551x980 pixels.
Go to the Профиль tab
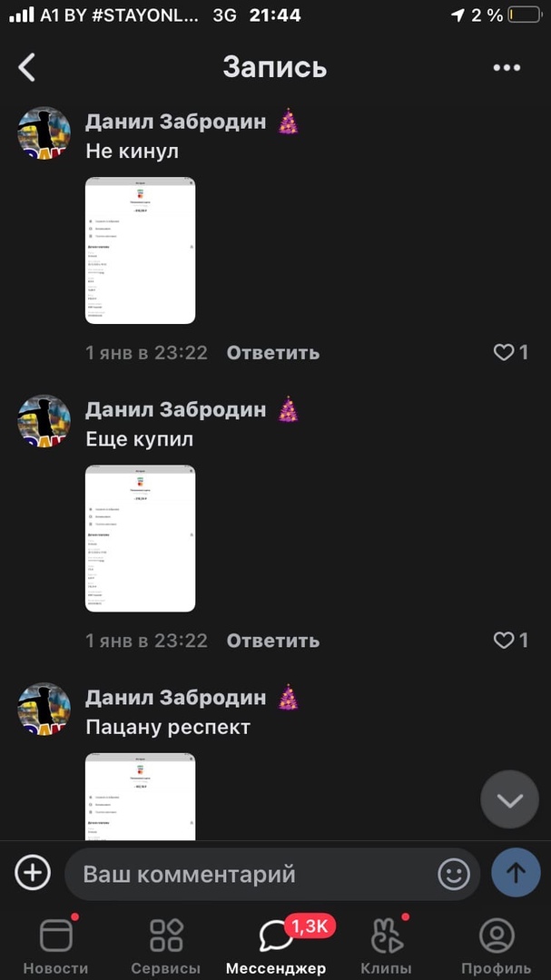pyautogui.click(x=496, y=945)
